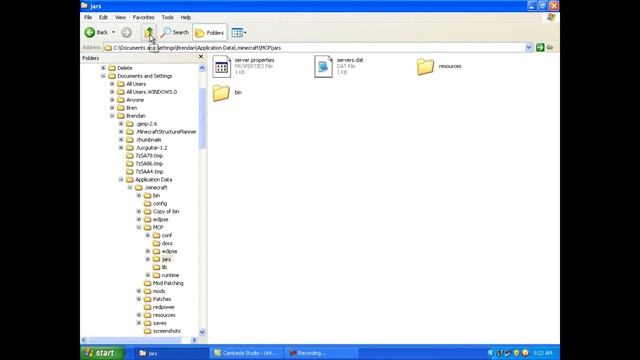This screenshot has width=640, height=360.
Task: Select the config folder icon in tree
Action: tap(148, 203)
